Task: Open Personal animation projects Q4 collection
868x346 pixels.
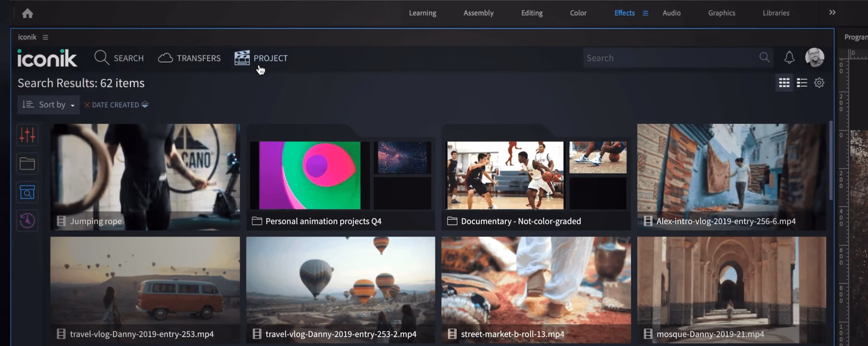Action: pyautogui.click(x=341, y=177)
